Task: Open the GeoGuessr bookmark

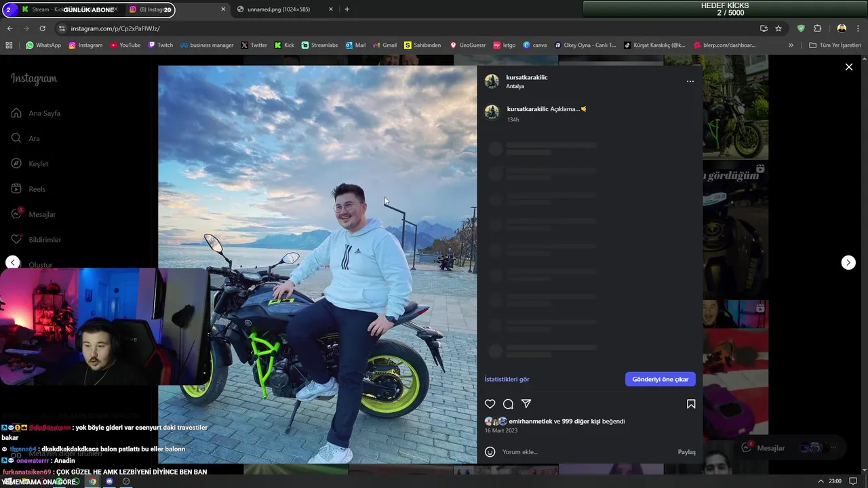Action: point(468,45)
